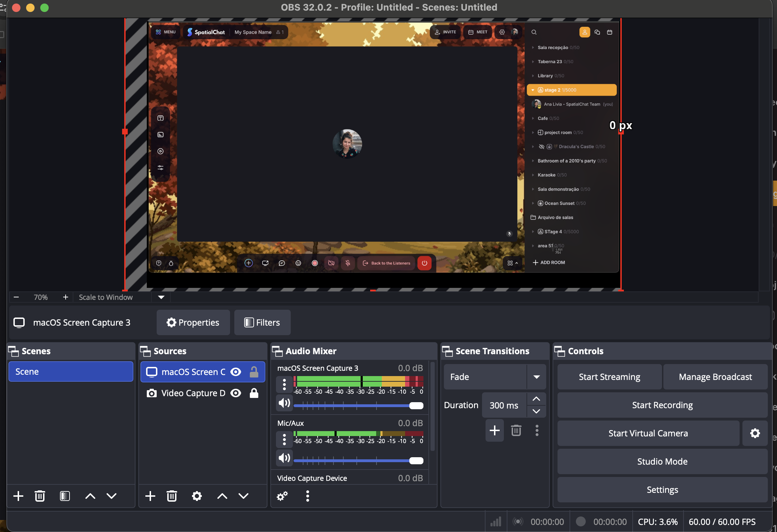Viewport: 777px width, 532px height.
Task: Mute macOS Screen Capture 3 speaker icon
Action: [284, 403]
